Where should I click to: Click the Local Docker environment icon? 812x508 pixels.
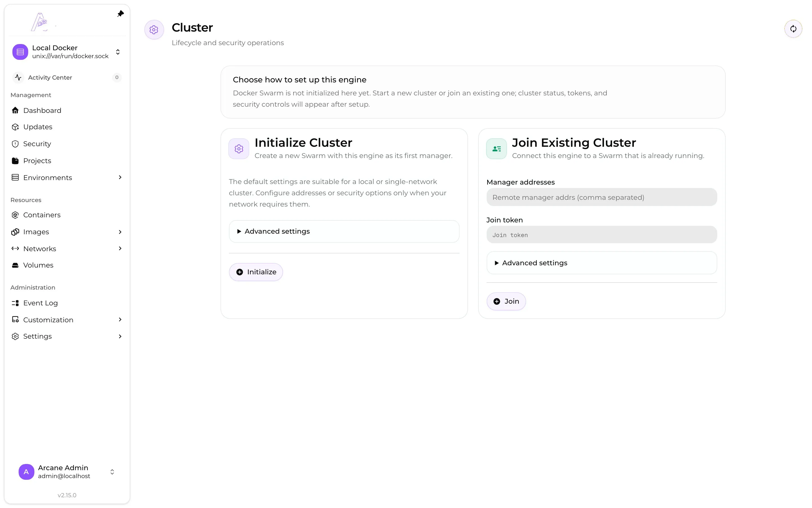pos(20,52)
